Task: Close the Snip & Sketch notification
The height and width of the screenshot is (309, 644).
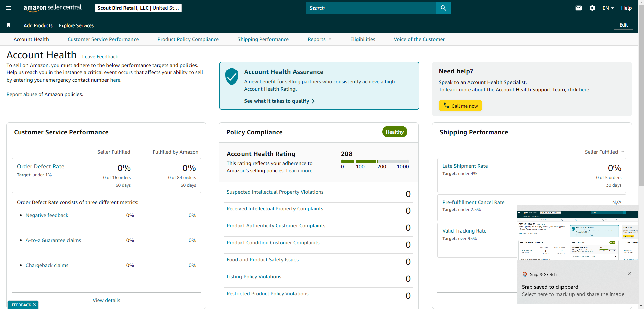Action: (x=629, y=274)
